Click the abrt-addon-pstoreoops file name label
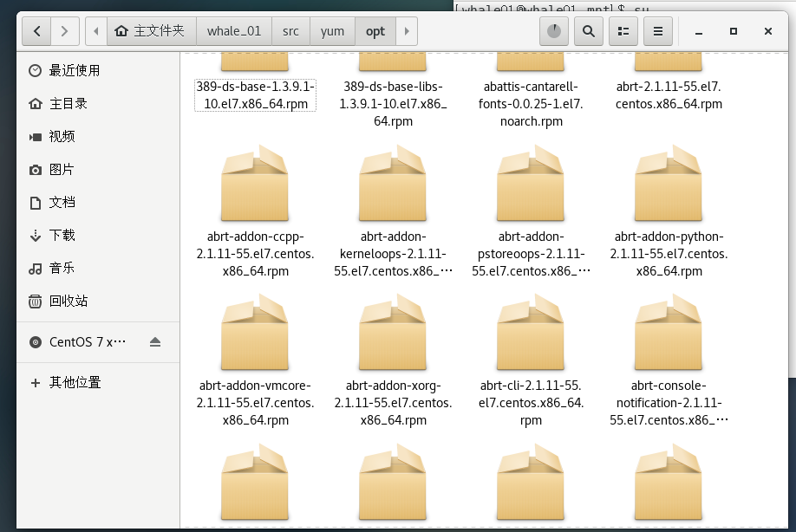The width and height of the screenshot is (796, 532). [531, 254]
